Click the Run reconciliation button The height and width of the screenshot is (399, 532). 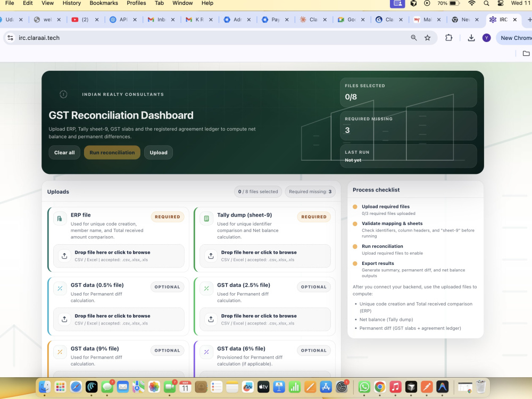[112, 153]
